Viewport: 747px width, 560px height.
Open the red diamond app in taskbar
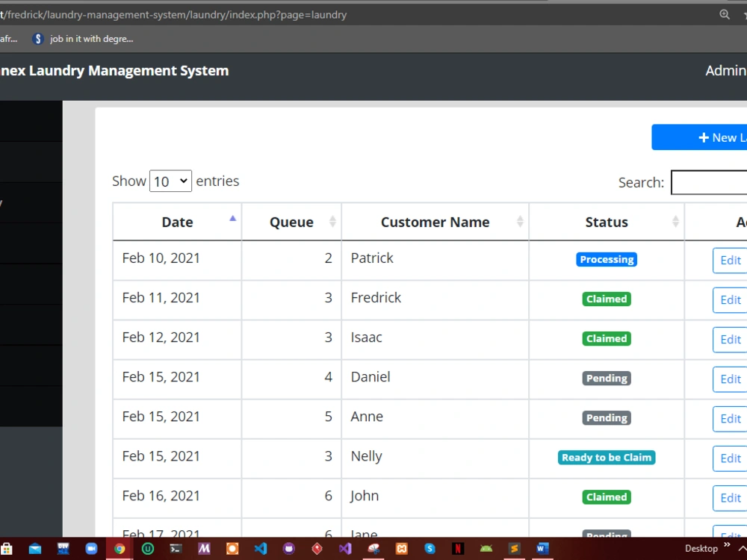coord(317,549)
